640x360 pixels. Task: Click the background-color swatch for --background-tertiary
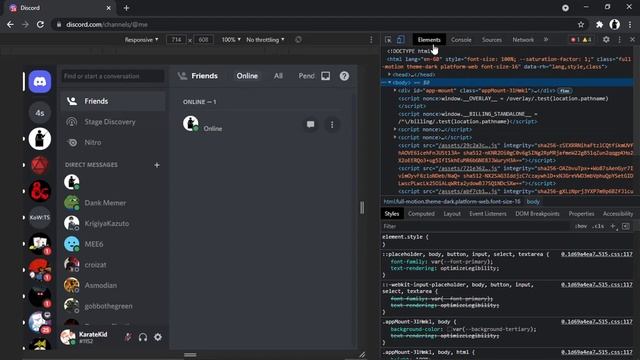point(450,329)
